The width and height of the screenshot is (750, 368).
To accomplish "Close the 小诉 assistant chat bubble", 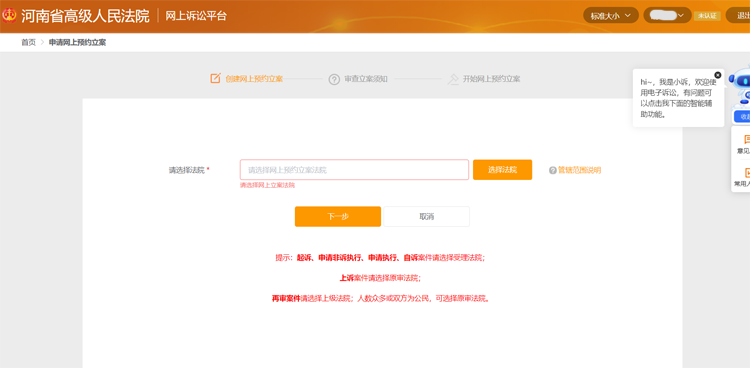I will click(717, 75).
